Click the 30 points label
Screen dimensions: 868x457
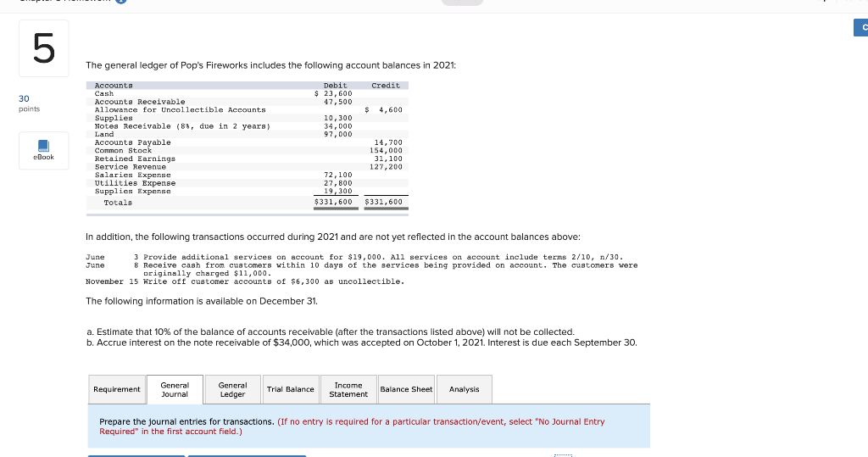click(29, 103)
